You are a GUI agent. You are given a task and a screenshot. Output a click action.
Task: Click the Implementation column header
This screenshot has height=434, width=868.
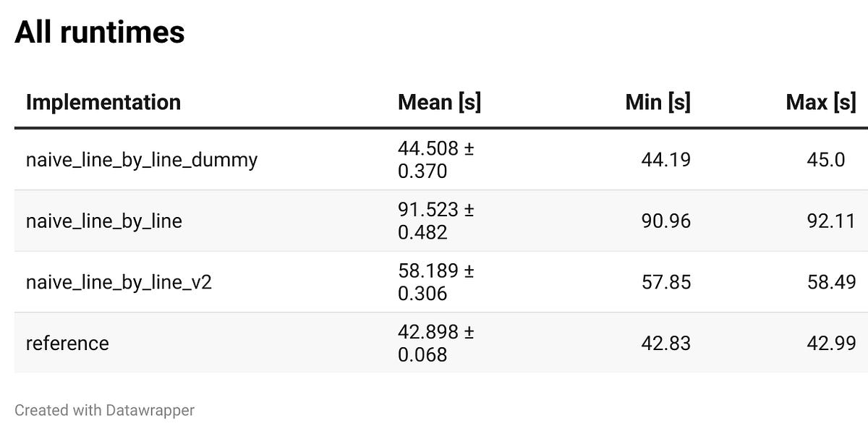coord(103,102)
